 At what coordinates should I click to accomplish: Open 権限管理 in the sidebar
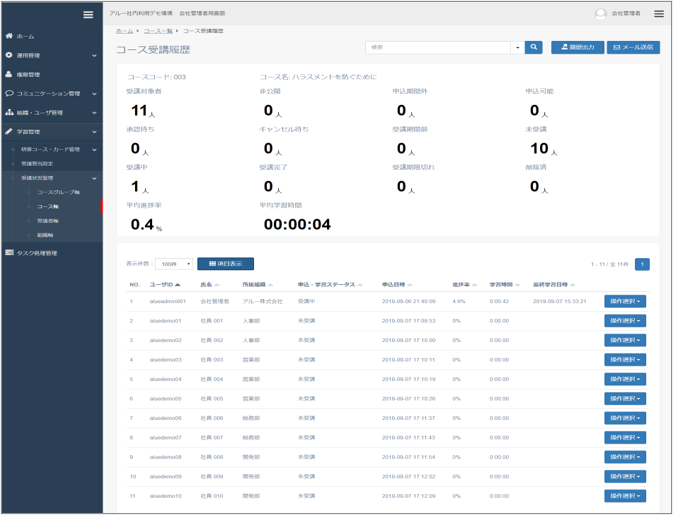tap(28, 74)
